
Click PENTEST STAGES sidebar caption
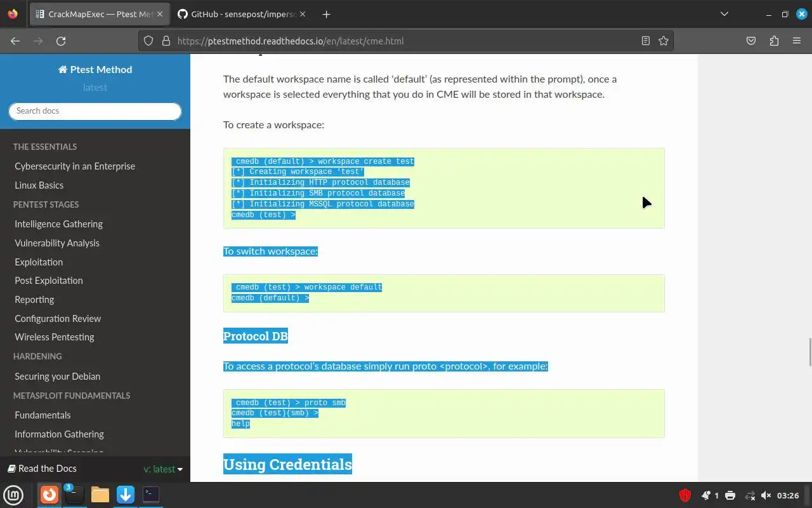coord(46,204)
